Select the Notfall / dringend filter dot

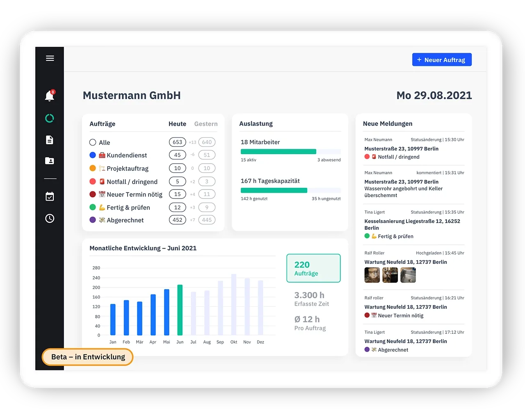coord(93,181)
